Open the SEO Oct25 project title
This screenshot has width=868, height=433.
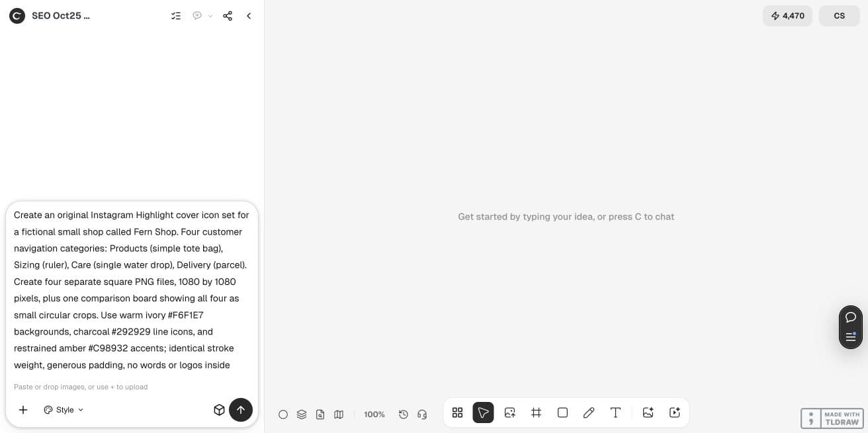tap(61, 16)
